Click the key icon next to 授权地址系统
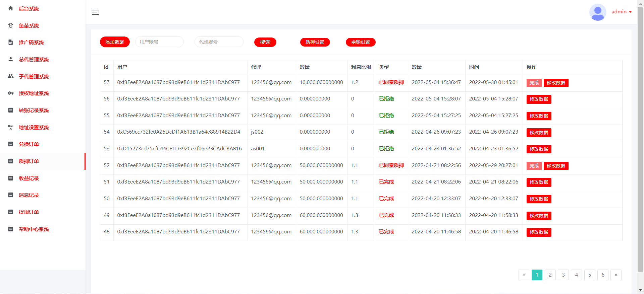 click(11, 93)
